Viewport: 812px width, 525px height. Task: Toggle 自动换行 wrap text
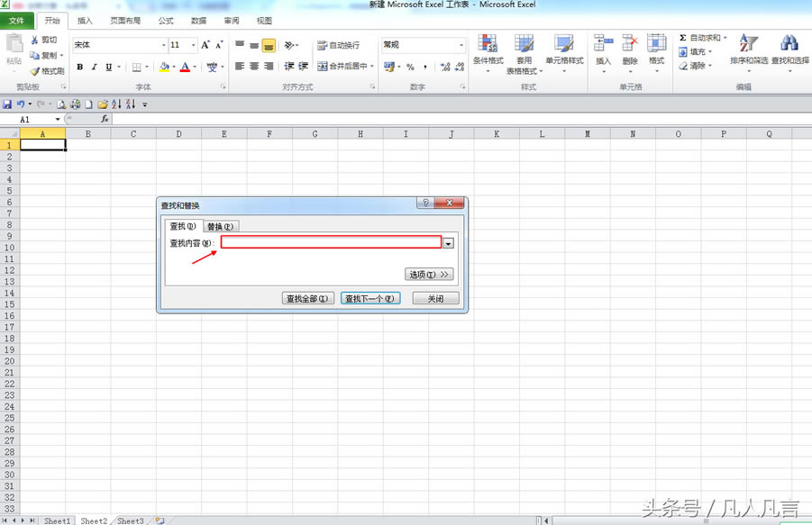[x=338, y=45]
